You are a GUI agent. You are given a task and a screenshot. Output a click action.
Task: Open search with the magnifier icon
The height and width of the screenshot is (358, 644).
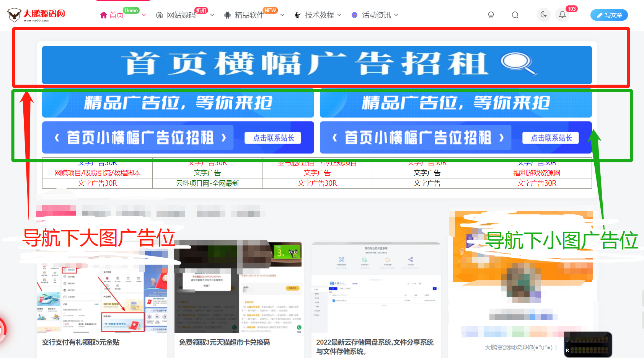pos(515,15)
